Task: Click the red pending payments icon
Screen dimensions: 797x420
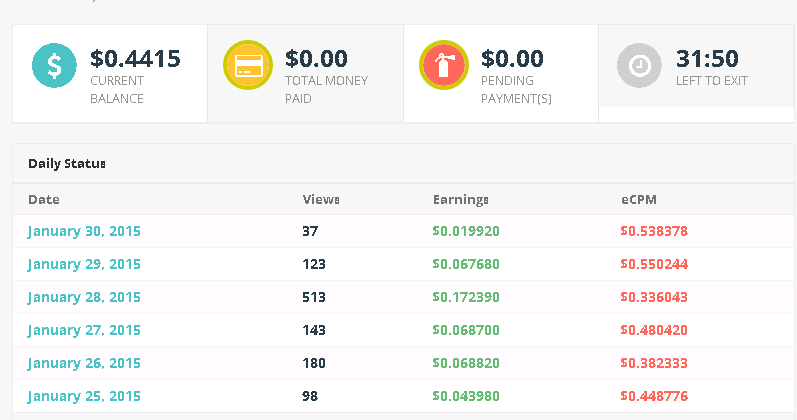Action: click(444, 66)
